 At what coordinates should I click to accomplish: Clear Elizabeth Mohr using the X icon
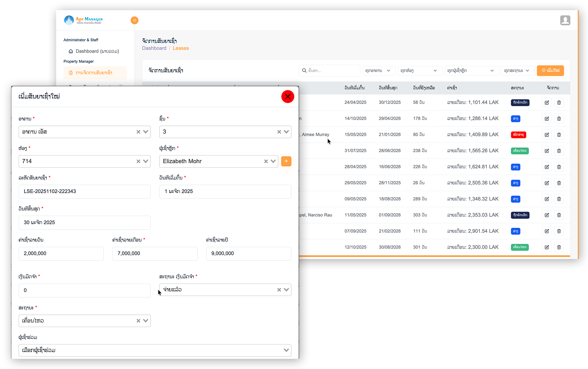(x=266, y=161)
